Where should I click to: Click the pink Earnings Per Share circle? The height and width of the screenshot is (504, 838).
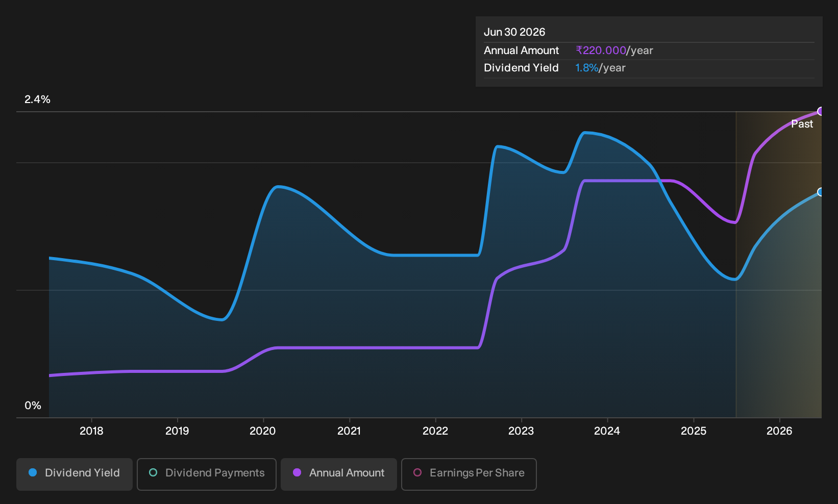click(x=417, y=472)
